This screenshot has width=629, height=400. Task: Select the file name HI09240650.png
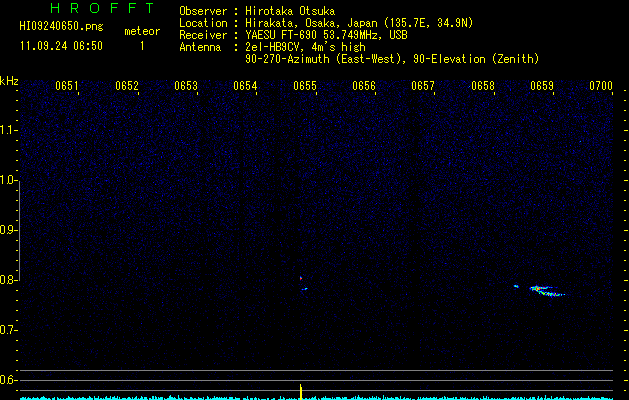[61, 27]
